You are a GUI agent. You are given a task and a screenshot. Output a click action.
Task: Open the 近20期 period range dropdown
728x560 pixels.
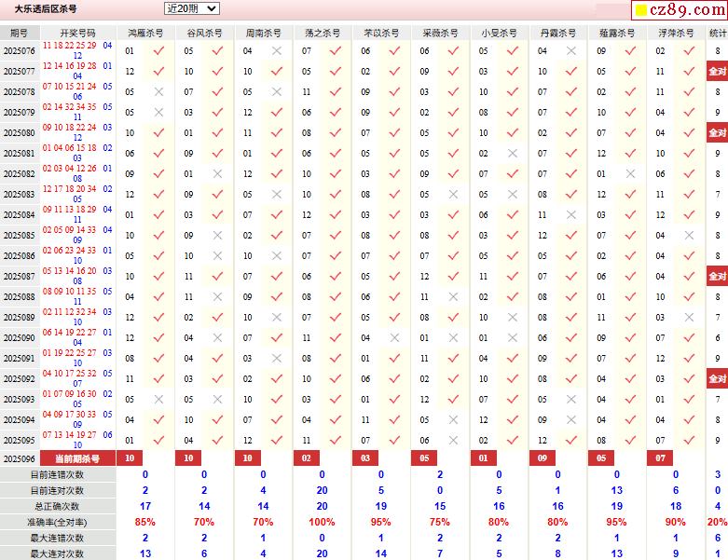click(192, 8)
